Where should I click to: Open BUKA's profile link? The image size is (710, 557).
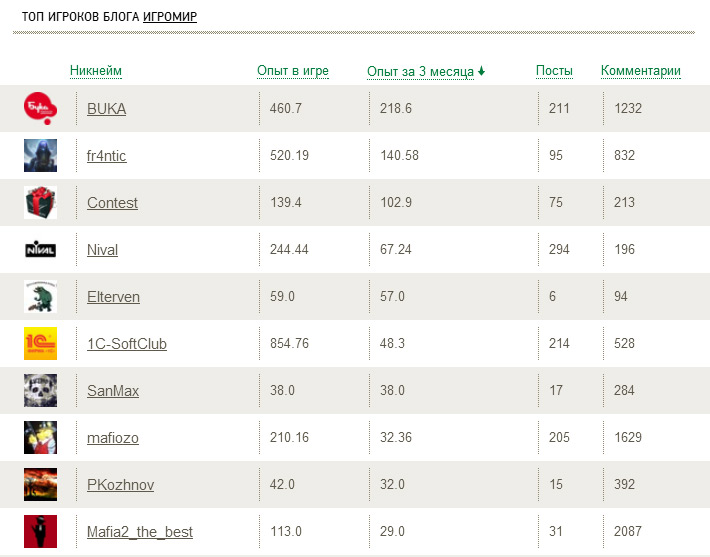pyautogui.click(x=106, y=109)
